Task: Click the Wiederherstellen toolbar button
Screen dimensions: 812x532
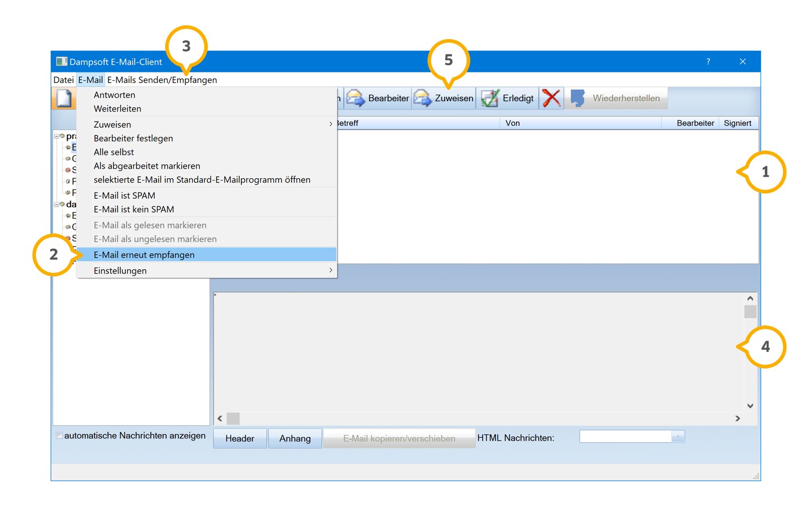Action: pyautogui.click(x=616, y=98)
